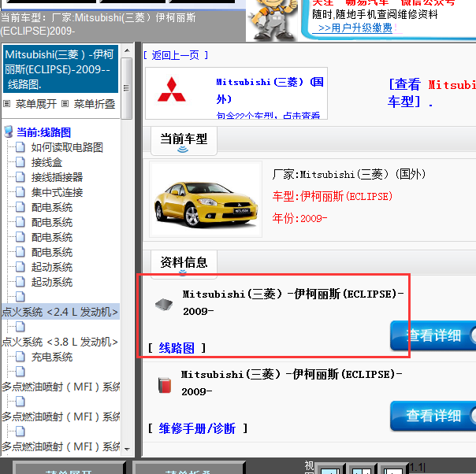Image resolution: width=476 pixels, height=474 pixels.
Task: Click the tree scrollbar down arrow
Action: pyautogui.click(x=127, y=449)
